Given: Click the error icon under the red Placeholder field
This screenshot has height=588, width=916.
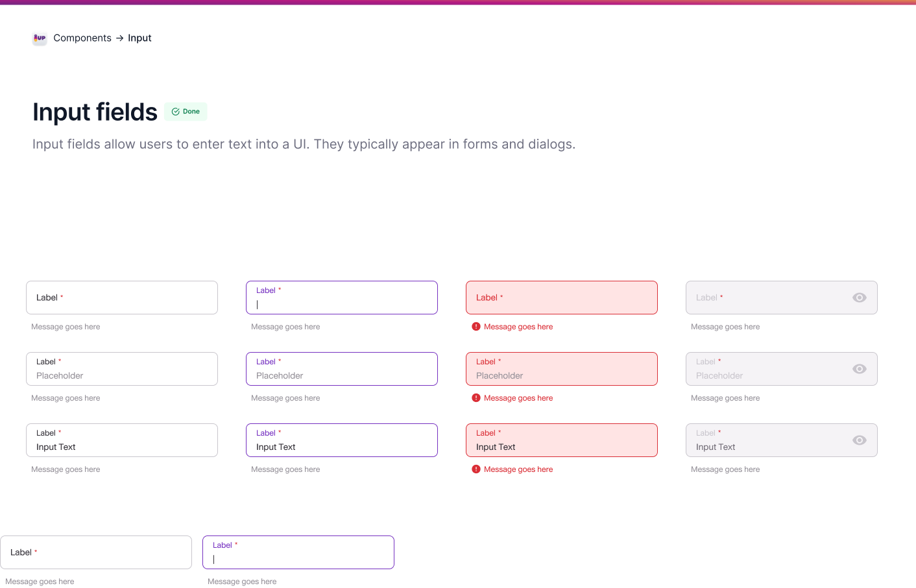Looking at the screenshot, I should coord(476,398).
